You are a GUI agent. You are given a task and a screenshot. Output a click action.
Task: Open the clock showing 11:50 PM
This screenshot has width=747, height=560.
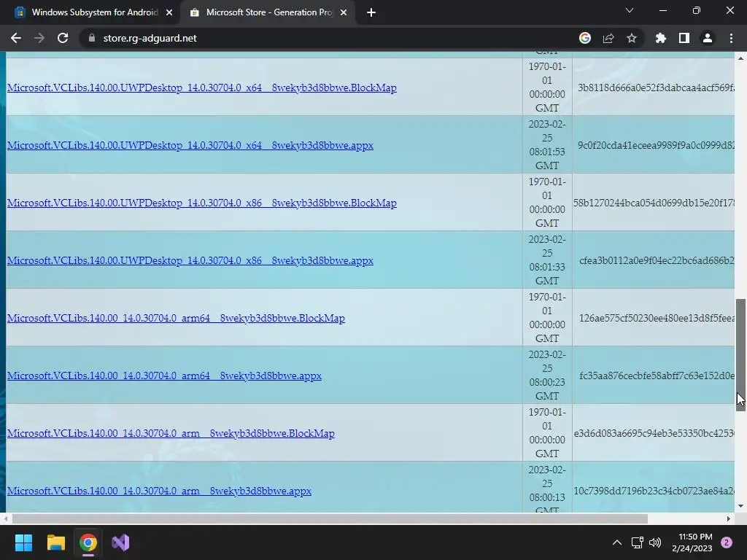coord(692,542)
